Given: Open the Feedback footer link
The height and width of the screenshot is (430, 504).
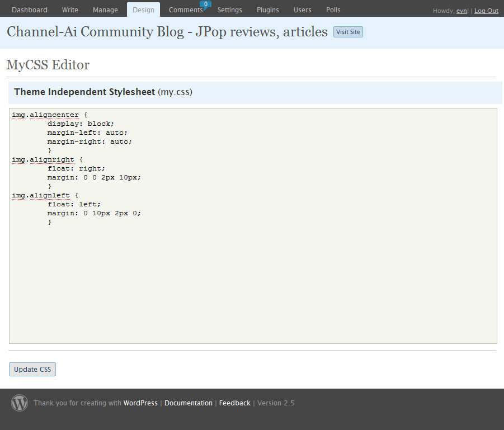Looking at the screenshot, I should click(x=234, y=403).
